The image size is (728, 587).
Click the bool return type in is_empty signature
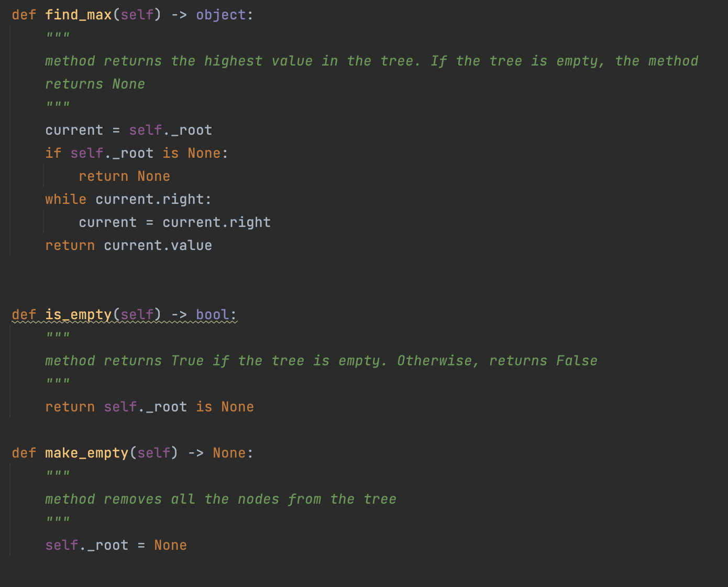[212, 314]
